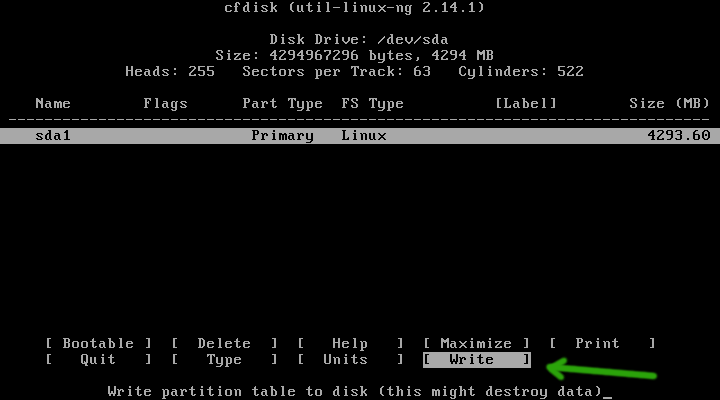Click the Size (MB) column header
720x400 pixels.
tap(669, 103)
